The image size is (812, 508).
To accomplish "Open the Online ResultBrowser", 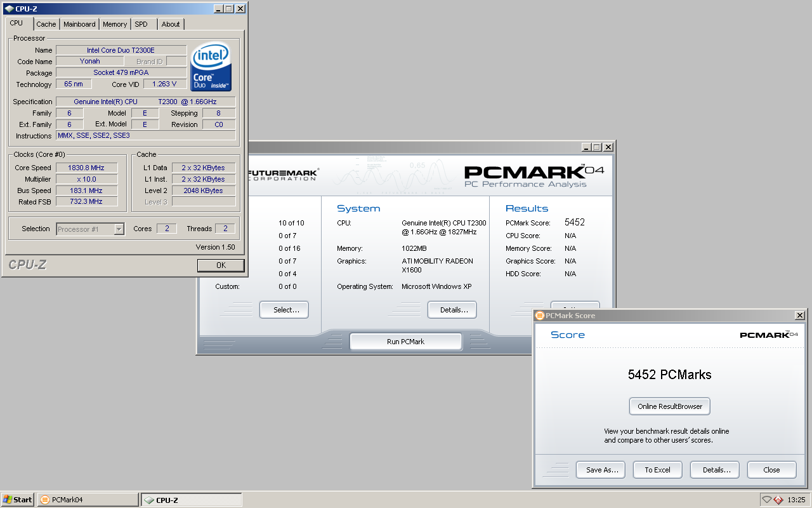I will click(670, 406).
